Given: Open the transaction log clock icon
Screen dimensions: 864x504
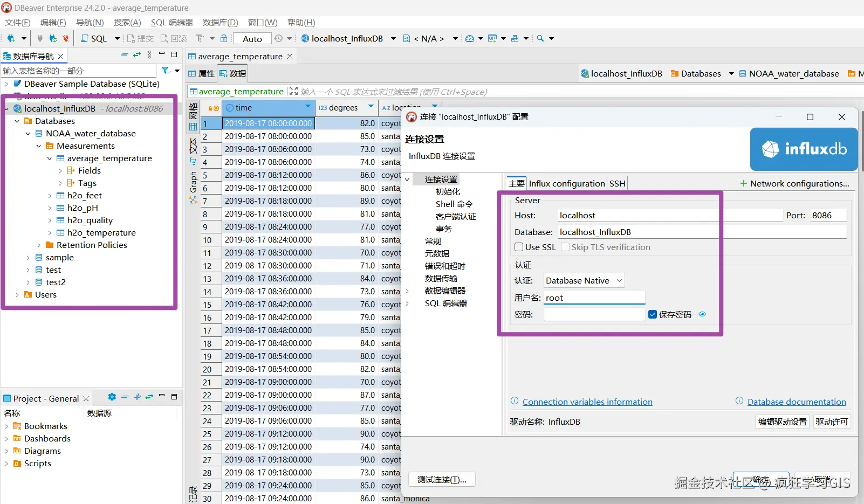Looking at the screenshot, I should coord(278,38).
